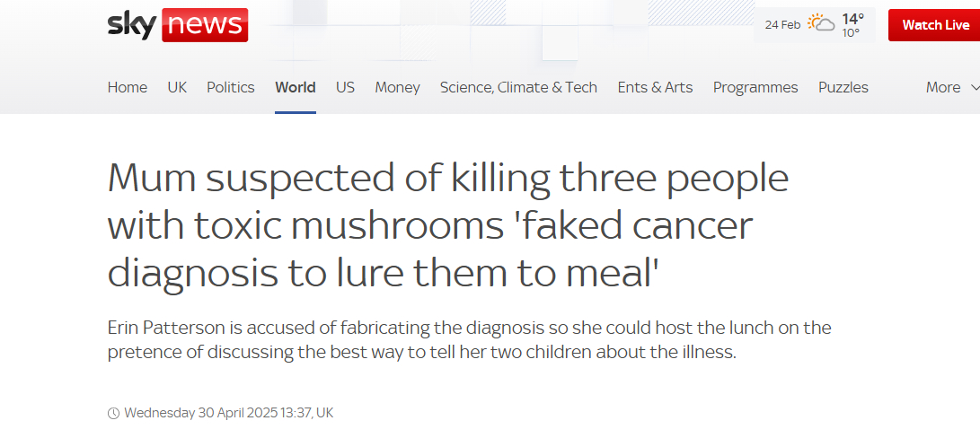Click the mushroom poisoning article headline
Viewport: 980px width, 447px height.
448,225
